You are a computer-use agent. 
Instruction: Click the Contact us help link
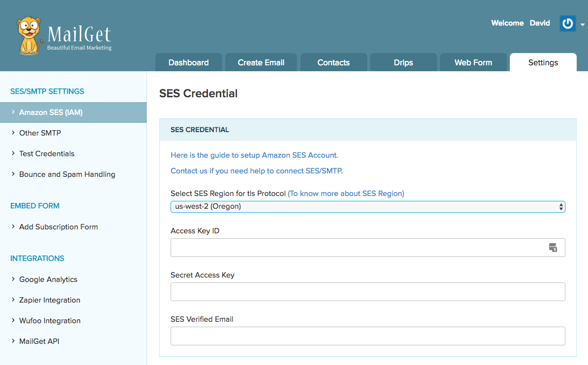point(256,171)
